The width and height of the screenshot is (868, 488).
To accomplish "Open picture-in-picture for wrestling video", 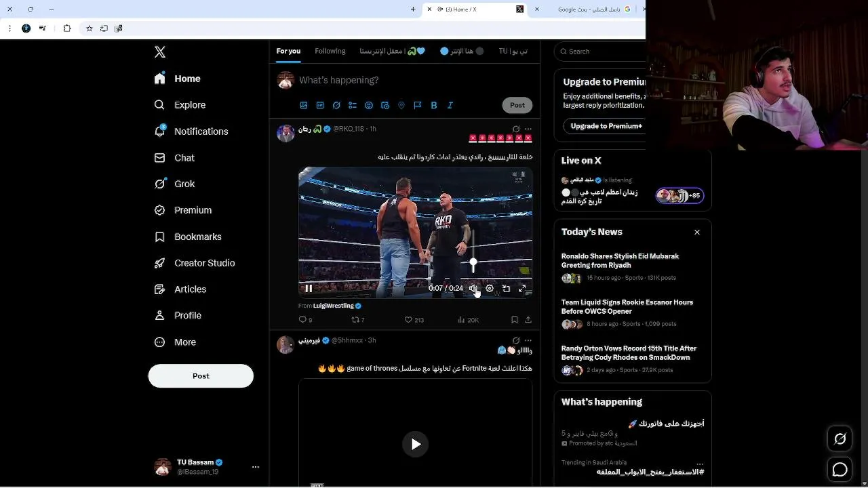I will [506, 289].
